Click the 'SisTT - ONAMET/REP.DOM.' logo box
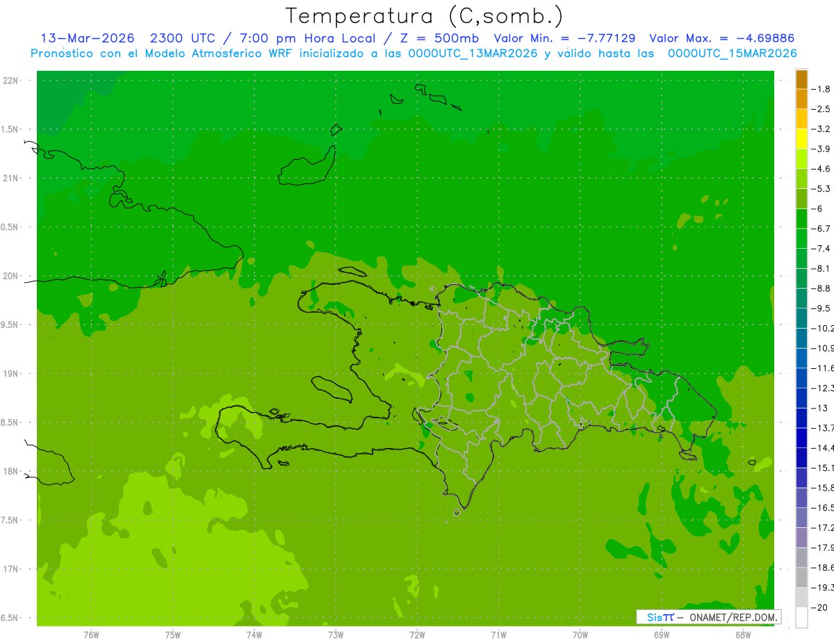This screenshot has width=834, height=644. click(x=708, y=617)
